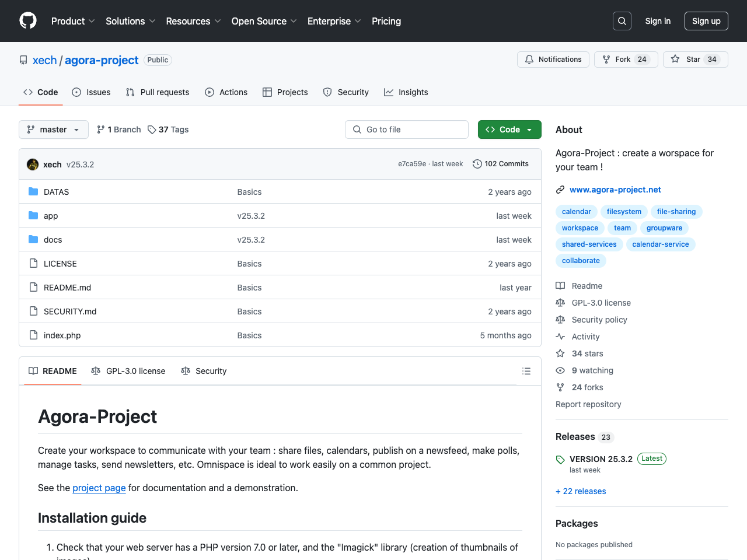Screen dimensions: 747x560
Task: Click the calendar-service topic tag
Action: coord(661,244)
